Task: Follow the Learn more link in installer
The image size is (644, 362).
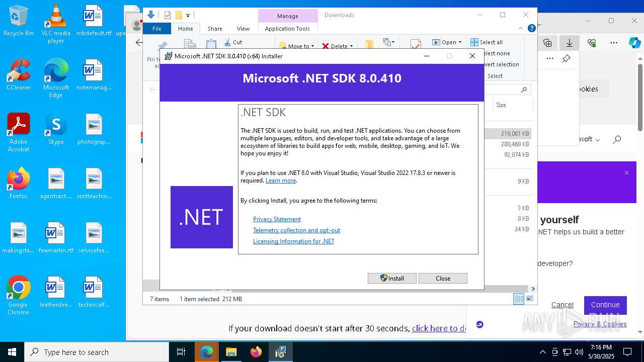Action: click(x=281, y=180)
